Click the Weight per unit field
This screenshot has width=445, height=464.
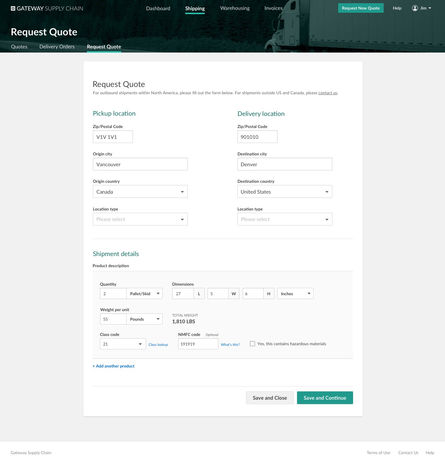113,319
